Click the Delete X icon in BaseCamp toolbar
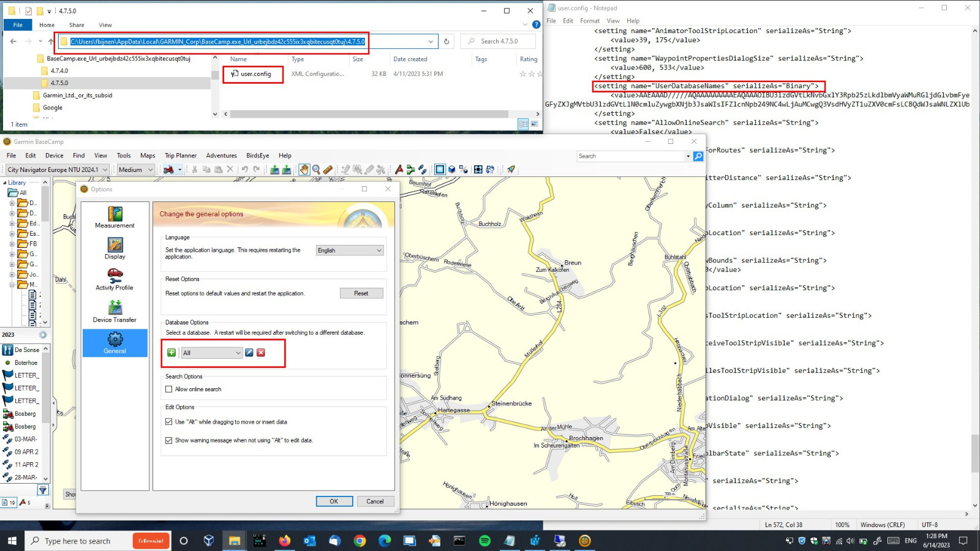 point(230,170)
